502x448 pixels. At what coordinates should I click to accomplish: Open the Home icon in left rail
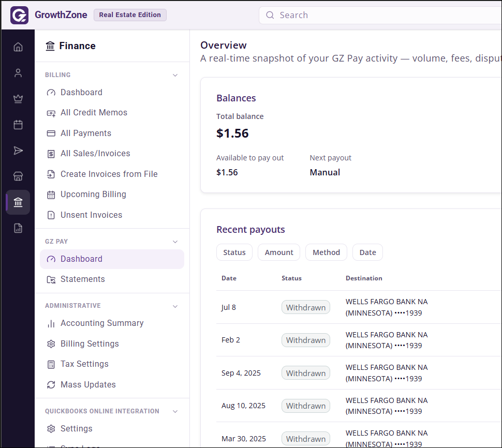(18, 47)
